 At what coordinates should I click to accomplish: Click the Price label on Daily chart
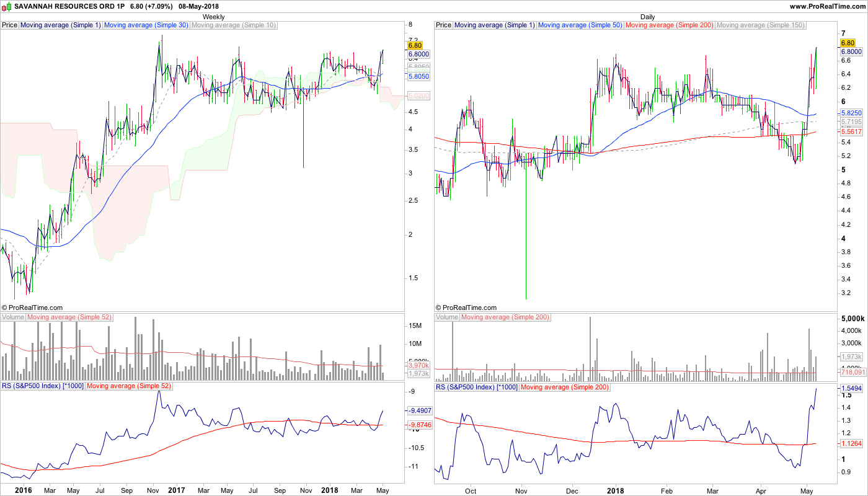pos(443,25)
